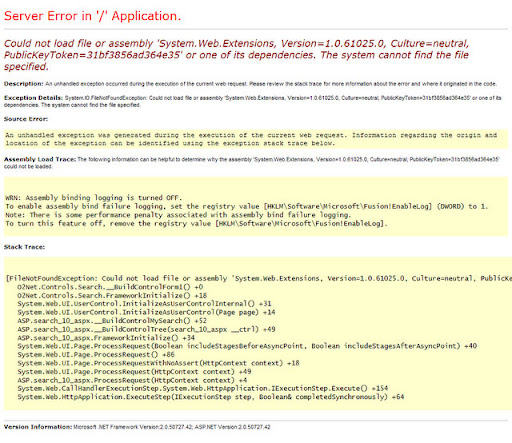The image size is (512, 443).
Task: Click the 'Exception Details:' label
Action: [x=33, y=98]
